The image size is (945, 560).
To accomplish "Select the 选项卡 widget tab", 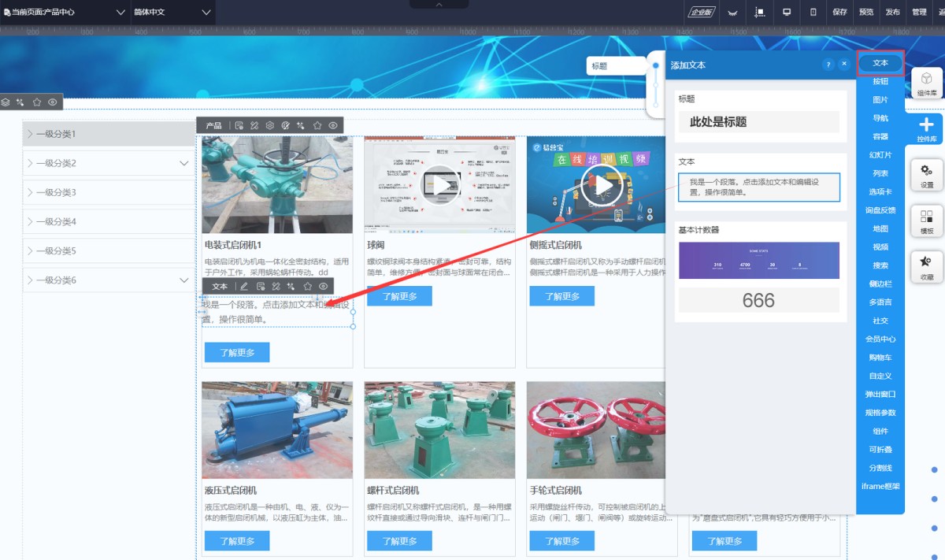I will point(880,191).
